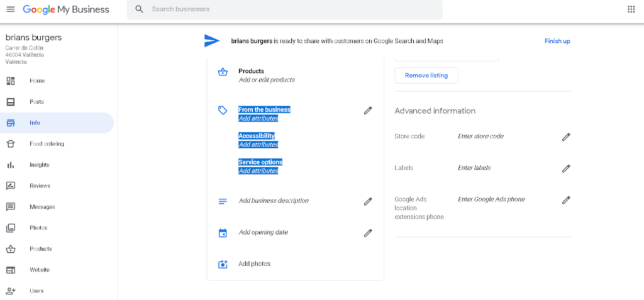This screenshot has width=644, height=300.
Task: Click the Finish up link
Action: [557, 41]
